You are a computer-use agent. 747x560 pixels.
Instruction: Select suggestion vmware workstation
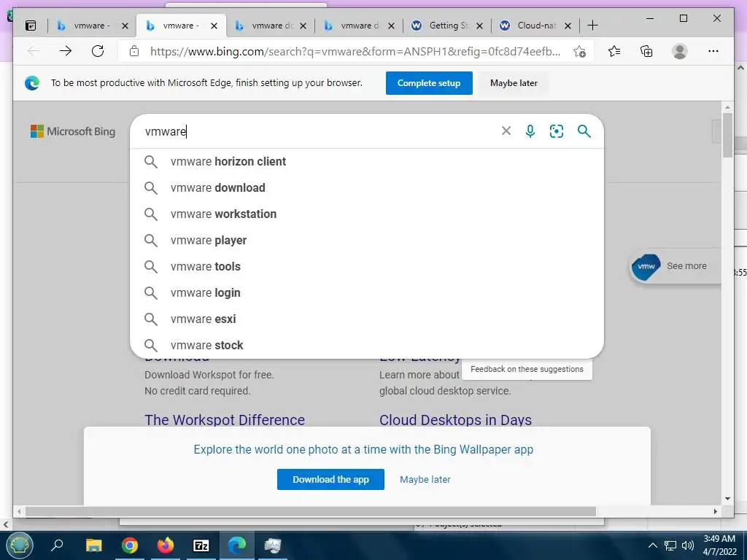pos(367,214)
